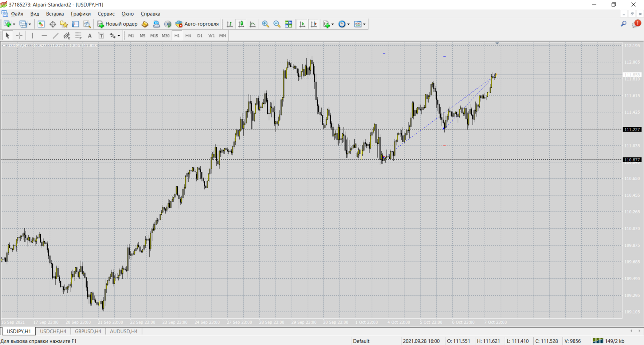Switch to M30 timeframe
The height and width of the screenshot is (345, 644).
pyautogui.click(x=166, y=36)
